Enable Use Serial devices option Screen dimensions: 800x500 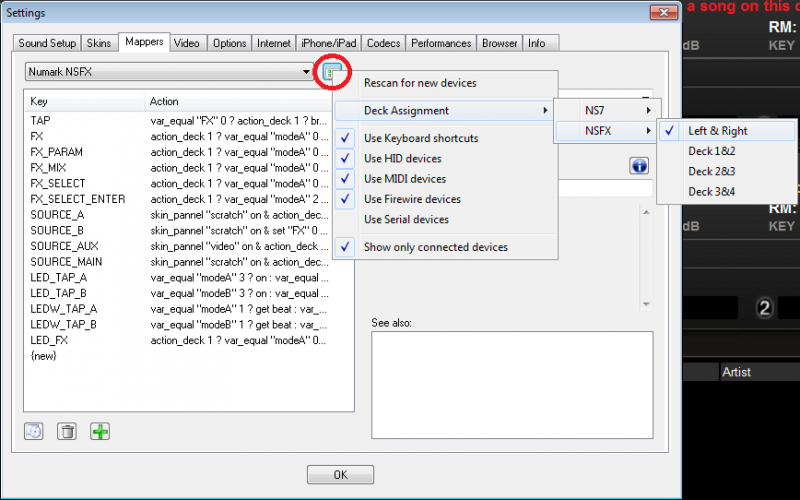445,220
